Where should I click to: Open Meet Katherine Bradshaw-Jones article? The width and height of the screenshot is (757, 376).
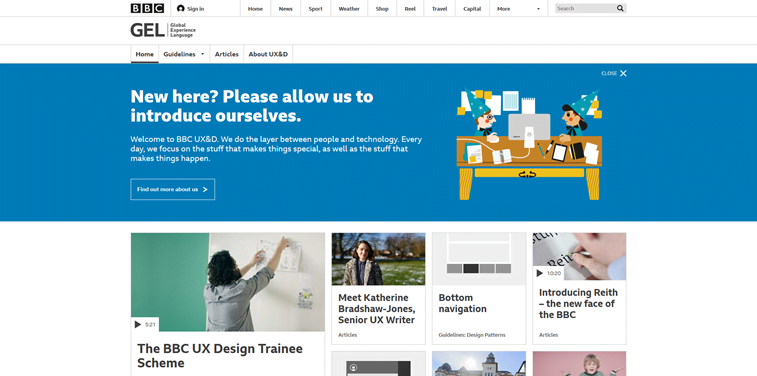point(377,308)
